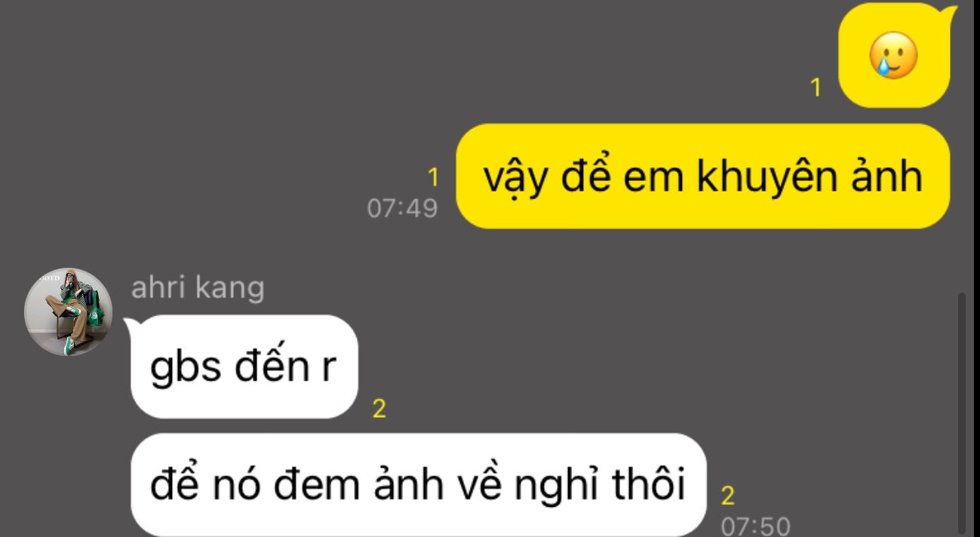Click unread count 2 beside 'gbs đến r'
This screenshot has height=537, width=980.
pos(379,410)
